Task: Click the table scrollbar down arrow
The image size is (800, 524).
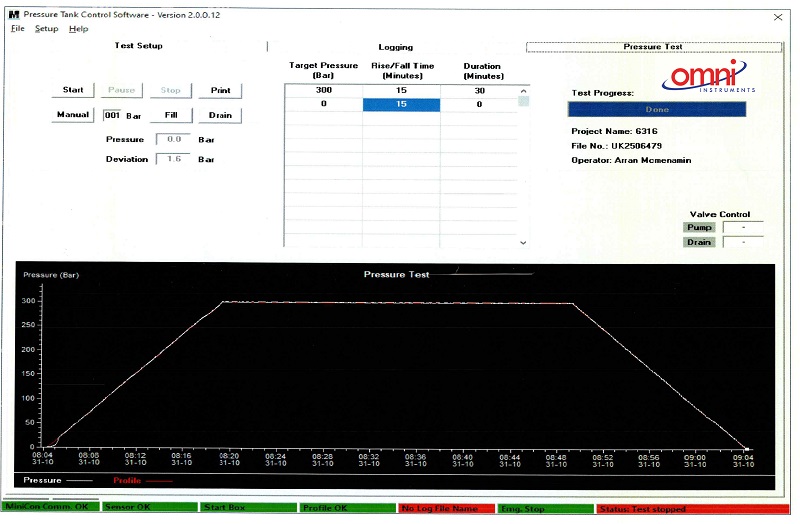Action: tap(522, 242)
